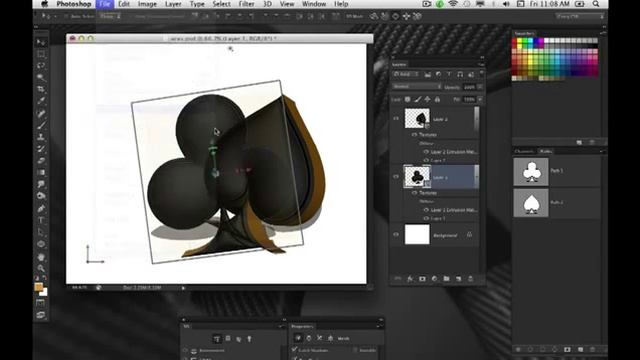Select the Quick Selection tool
Viewport: 640px width, 360px height.
coord(41,77)
